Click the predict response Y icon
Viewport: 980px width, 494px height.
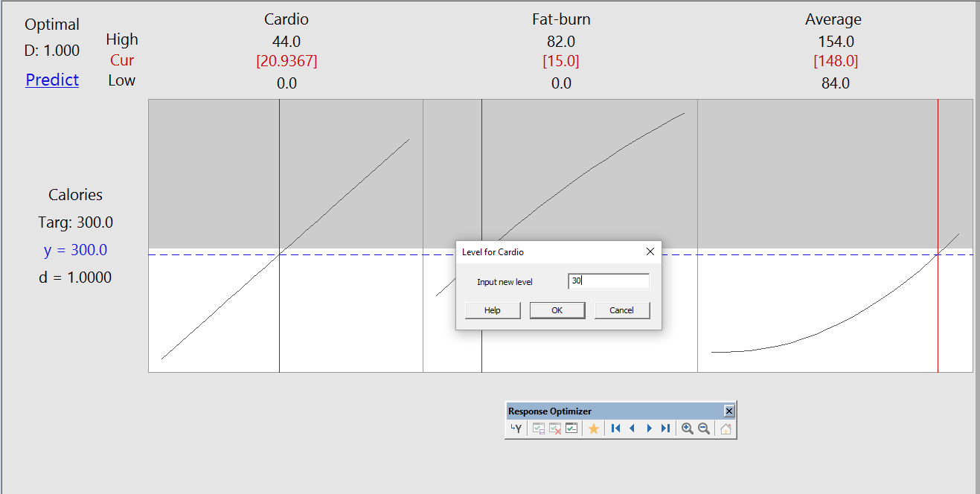coord(516,429)
